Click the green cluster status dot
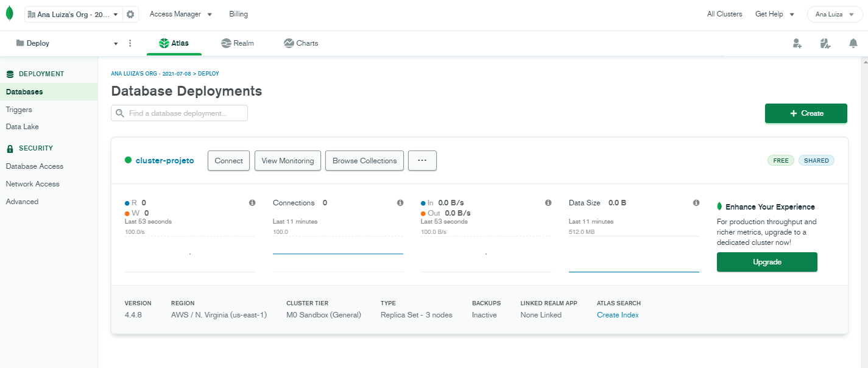The width and height of the screenshot is (868, 368). pyautogui.click(x=128, y=160)
